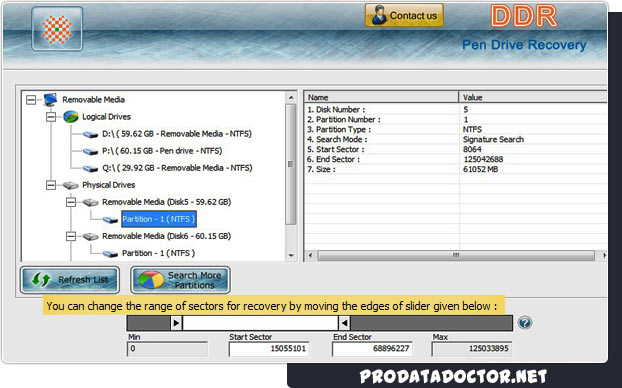
Task: Click the '3. Partition Type :' row
Action: click(x=455, y=129)
